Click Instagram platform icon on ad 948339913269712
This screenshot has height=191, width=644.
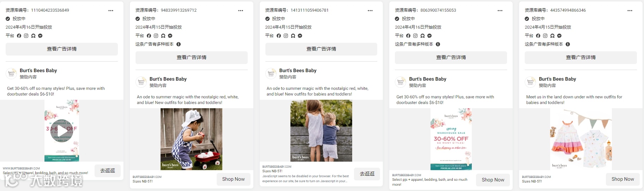coord(156,36)
